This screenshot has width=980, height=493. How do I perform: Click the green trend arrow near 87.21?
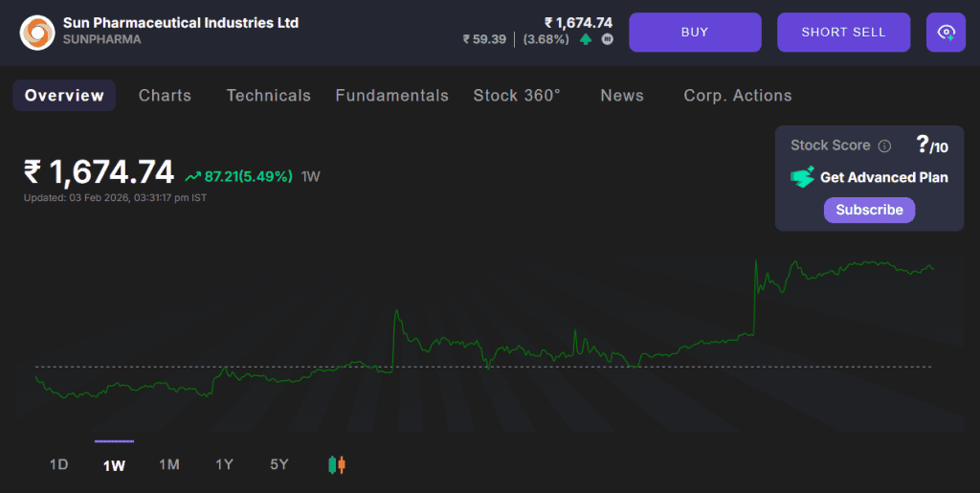192,176
